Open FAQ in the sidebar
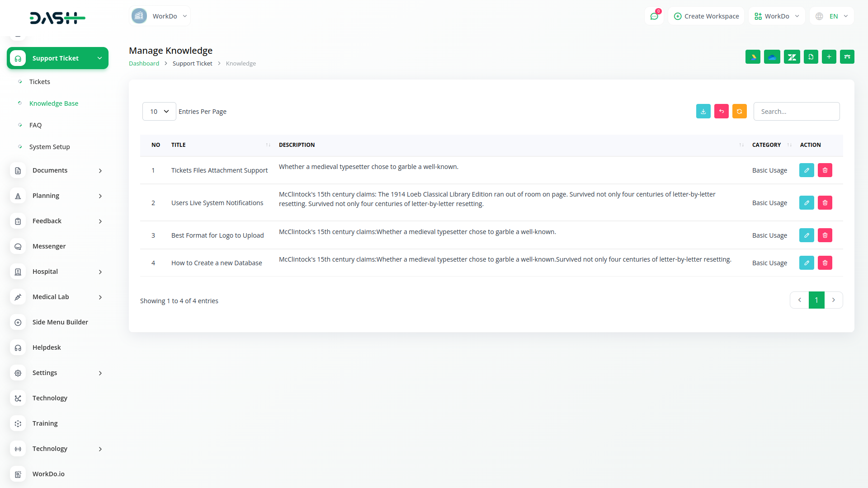 tap(35, 125)
